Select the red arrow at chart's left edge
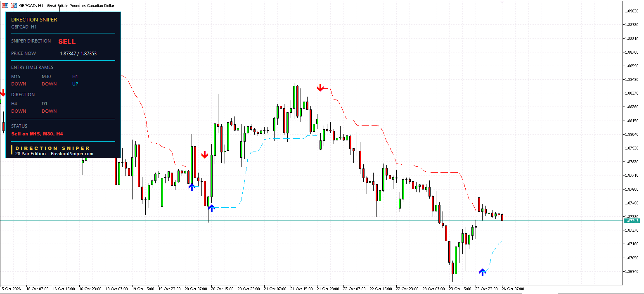The height and width of the screenshot is (294, 644). (2, 92)
